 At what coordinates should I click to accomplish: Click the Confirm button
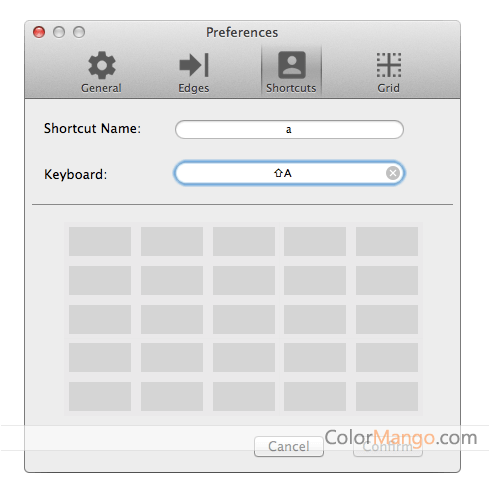coord(388,446)
